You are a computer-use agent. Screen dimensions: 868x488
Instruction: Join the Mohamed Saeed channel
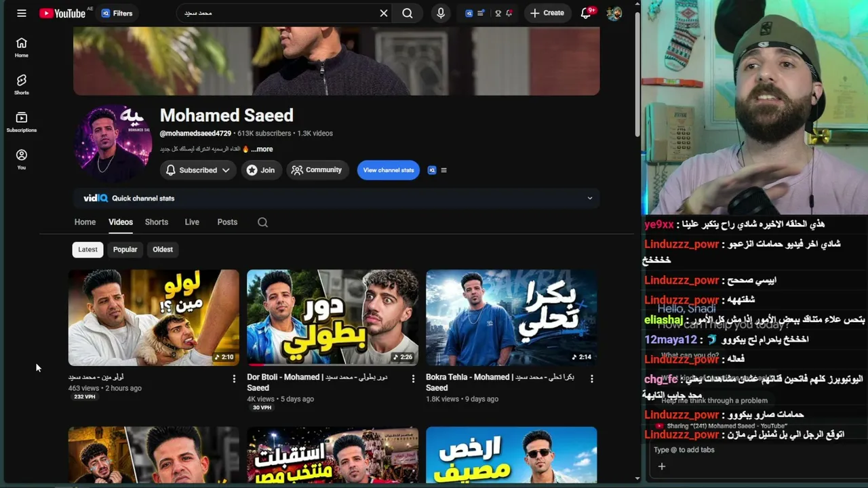pyautogui.click(x=261, y=170)
